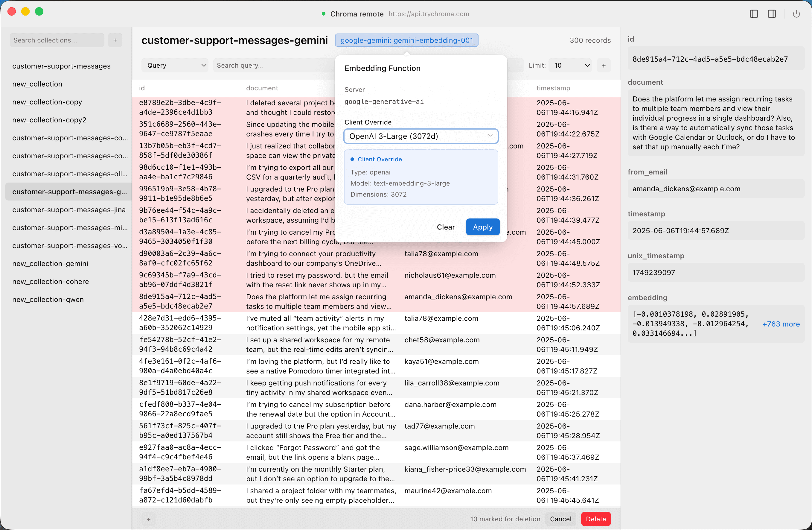Change the Limit from 10

tap(570, 65)
